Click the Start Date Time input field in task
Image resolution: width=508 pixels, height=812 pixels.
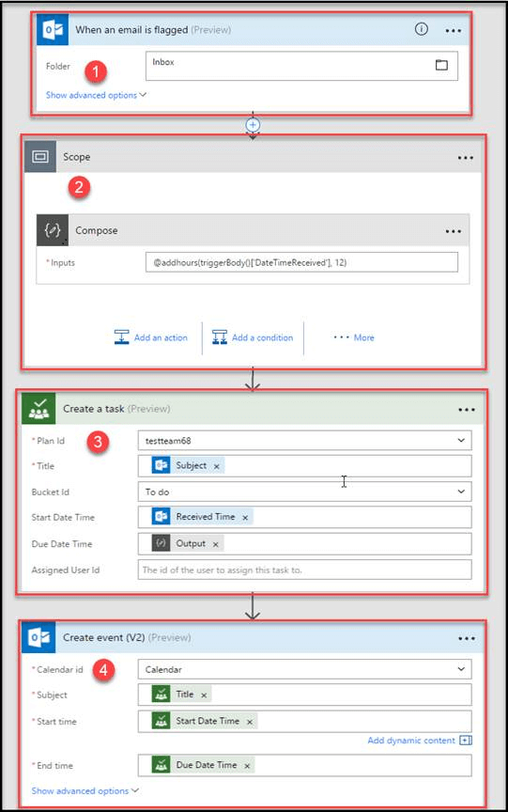click(304, 517)
